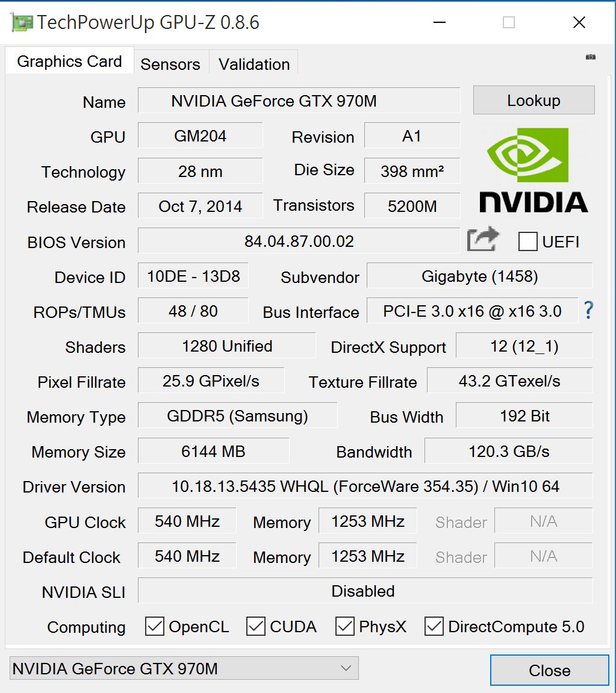Viewport: 616px width, 693px height.
Task: Toggle the UEFI checkbox
Action: click(528, 241)
